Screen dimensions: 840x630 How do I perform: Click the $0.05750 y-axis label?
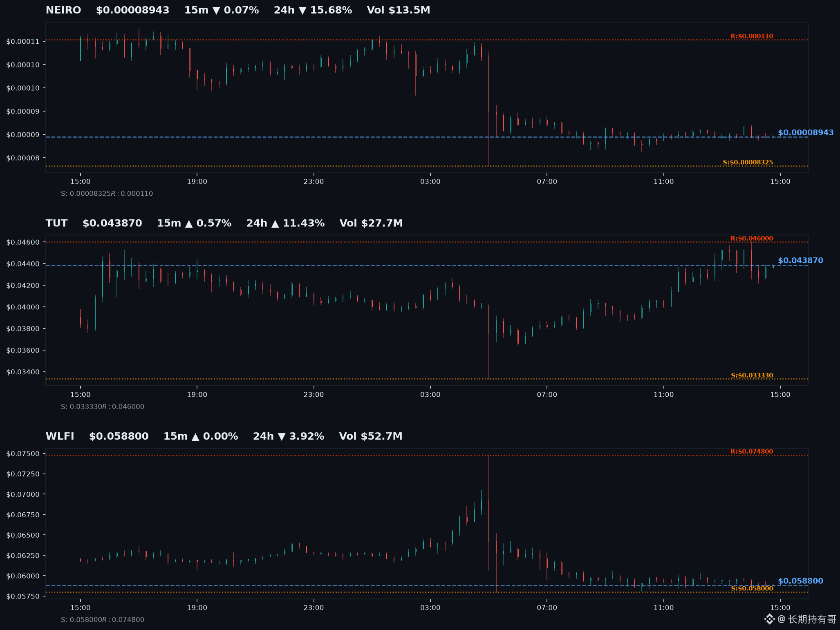click(23, 597)
